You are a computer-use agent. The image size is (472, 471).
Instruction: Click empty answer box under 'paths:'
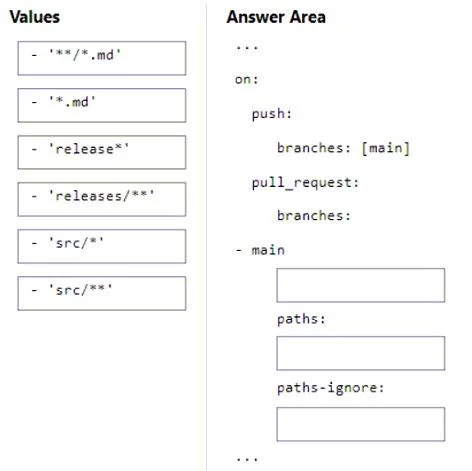(x=361, y=353)
